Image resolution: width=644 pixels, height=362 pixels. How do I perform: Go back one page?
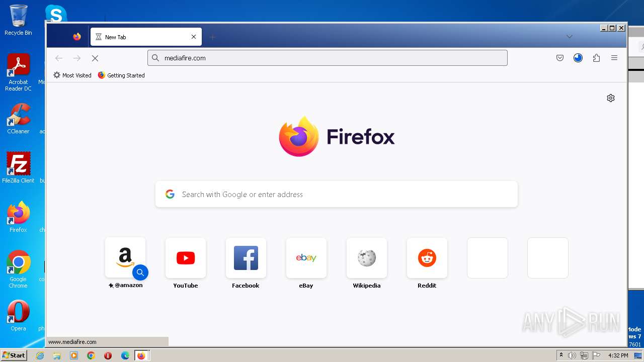pyautogui.click(x=59, y=58)
